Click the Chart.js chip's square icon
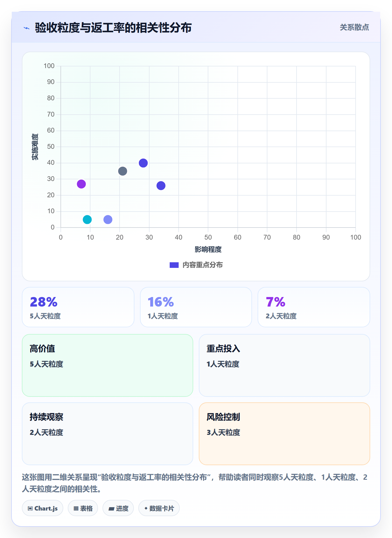This screenshot has height=538, width=392. point(30,509)
